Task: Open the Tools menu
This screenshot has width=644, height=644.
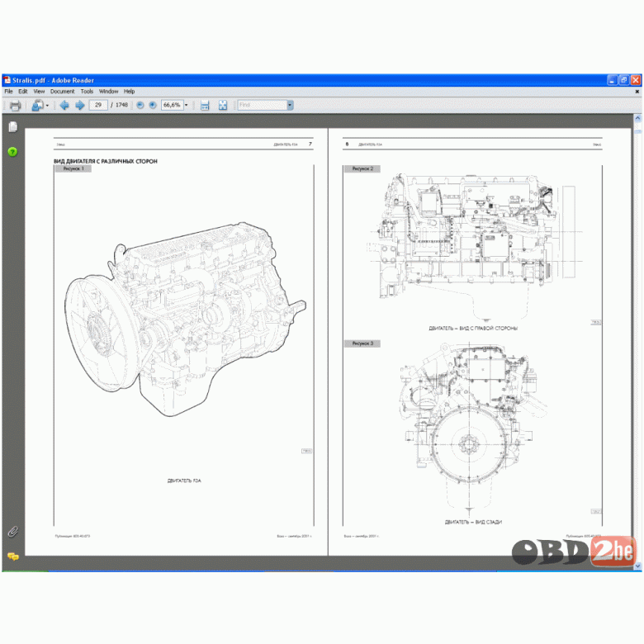Action: [x=87, y=92]
